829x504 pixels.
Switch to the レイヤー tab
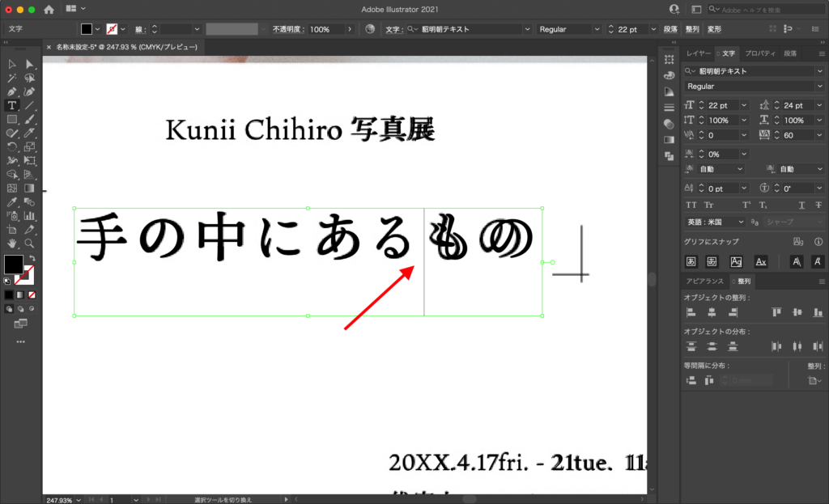[x=699, y=53]
